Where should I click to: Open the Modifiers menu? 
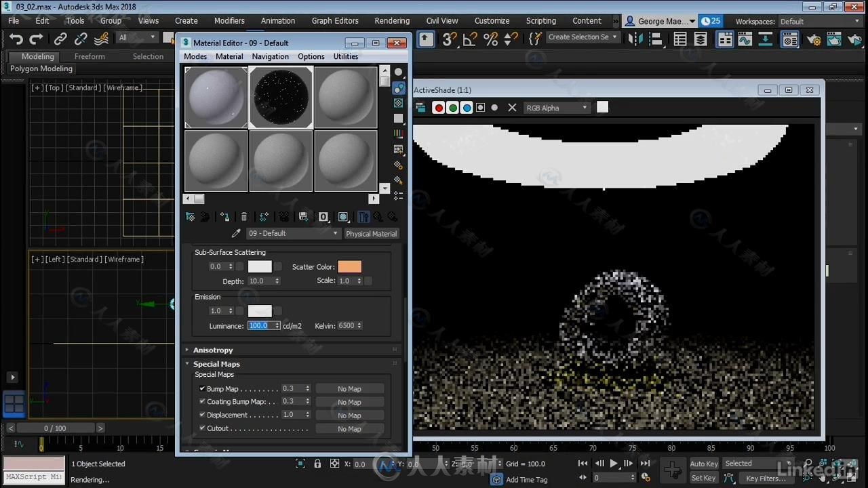(x=229, y=21)
